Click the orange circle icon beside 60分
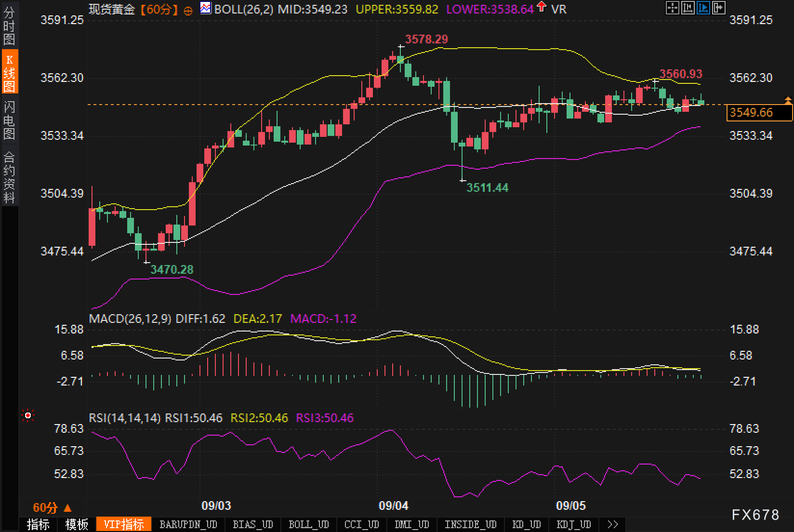The width and height of the screenshot is (794, 532). (188, 10)
